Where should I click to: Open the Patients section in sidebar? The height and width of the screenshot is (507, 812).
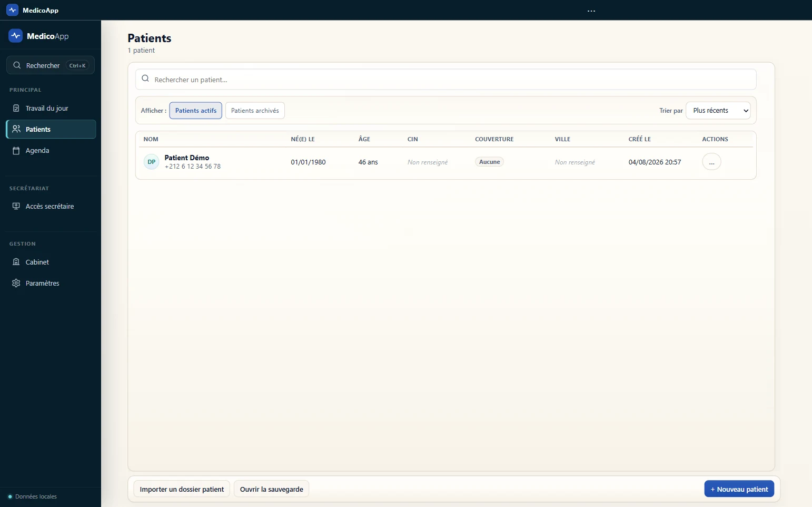click(51, 129)
